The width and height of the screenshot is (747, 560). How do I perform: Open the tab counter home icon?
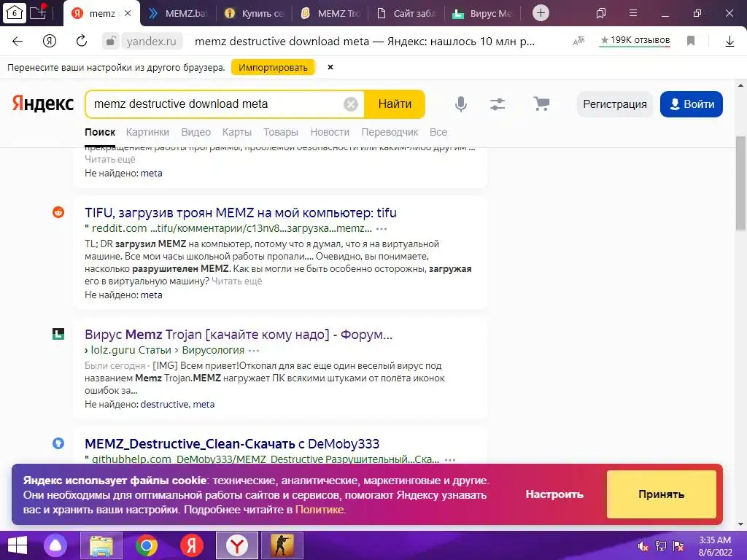15,13
